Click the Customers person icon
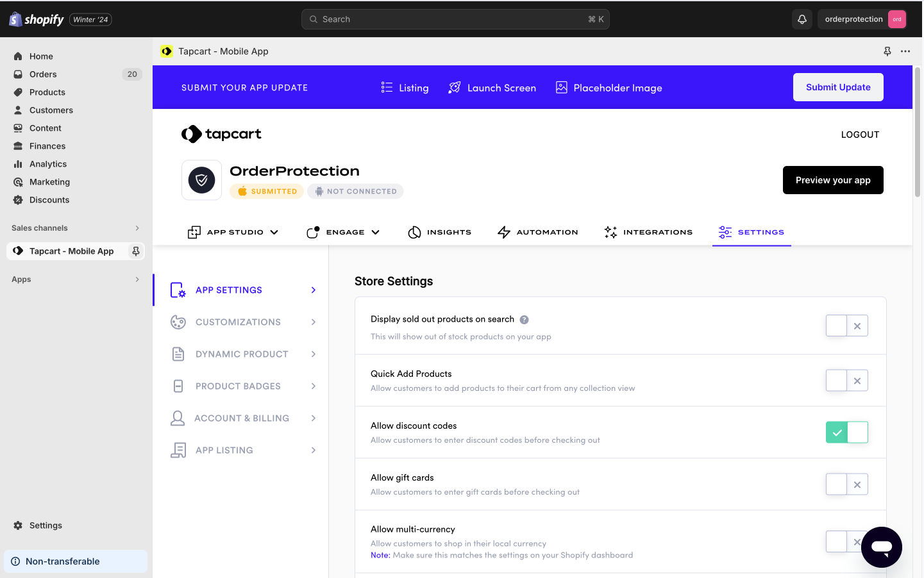Viewport: 924px width, 578px height. [18, 110]
